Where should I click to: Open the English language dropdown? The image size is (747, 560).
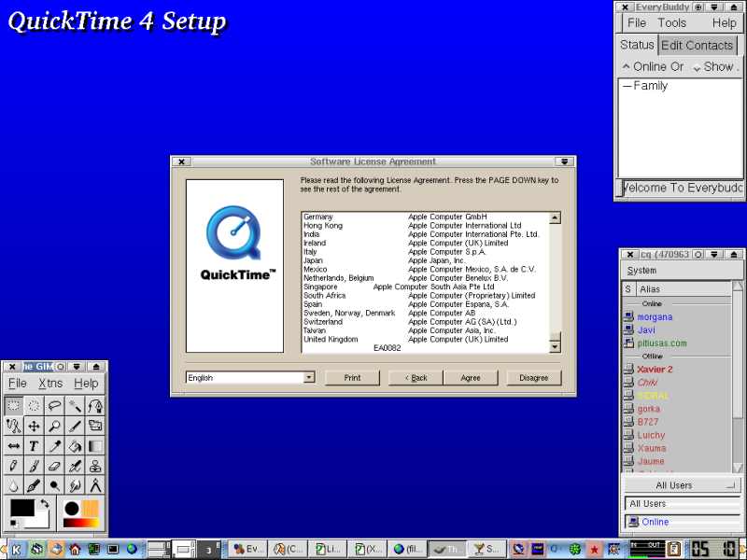pyautogui.click(x=309, y=378)
